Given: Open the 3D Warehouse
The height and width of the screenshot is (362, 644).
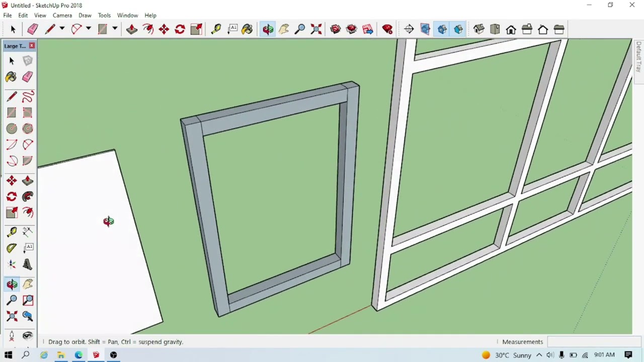Looking at the screenshot, I should click(336, 29).
